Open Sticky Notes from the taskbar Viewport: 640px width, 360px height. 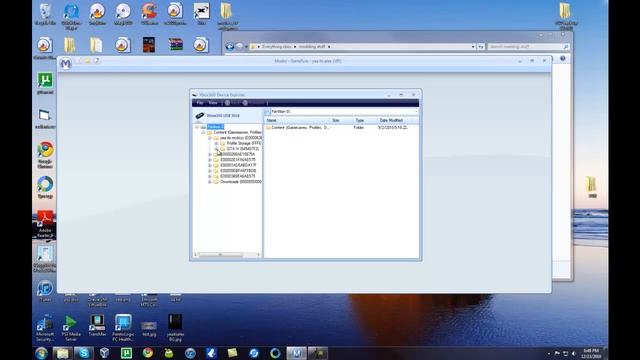point(232,353)
